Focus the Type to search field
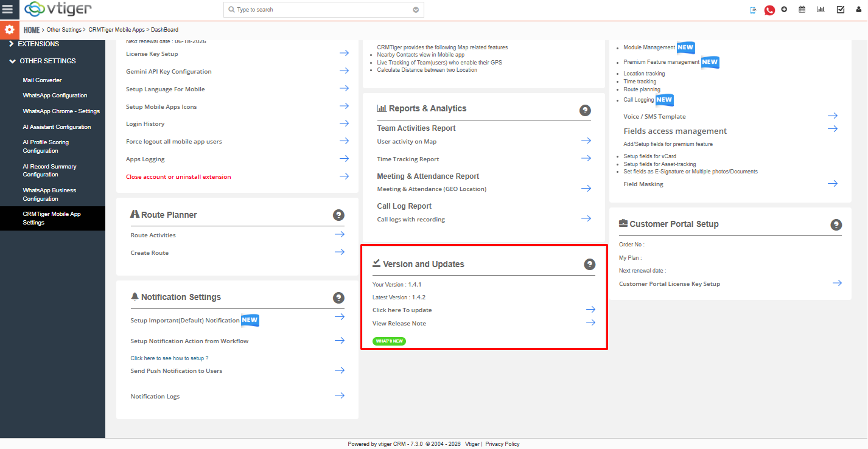This screenshot has height=449, width=868. point(323,10)
